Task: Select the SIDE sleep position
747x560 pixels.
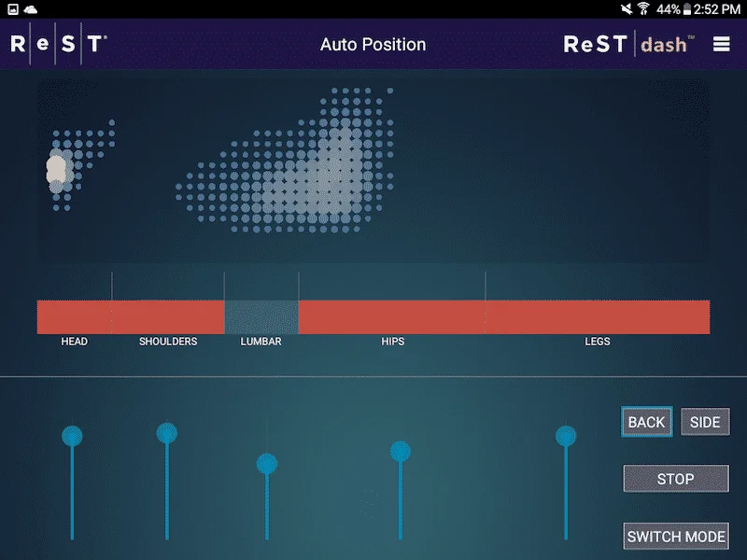Action: (705, 422)
